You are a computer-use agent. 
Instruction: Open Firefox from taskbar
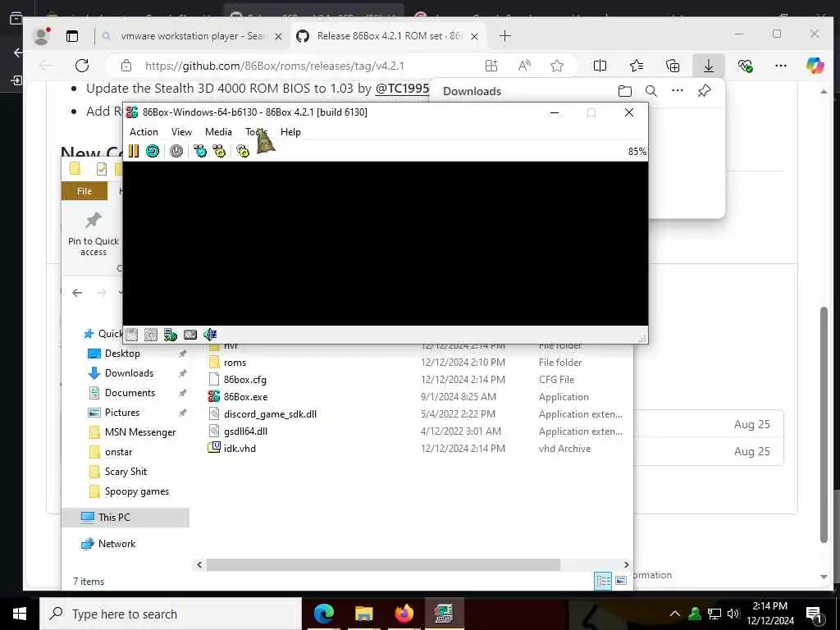pyautogui.click(x=404, y=614)
